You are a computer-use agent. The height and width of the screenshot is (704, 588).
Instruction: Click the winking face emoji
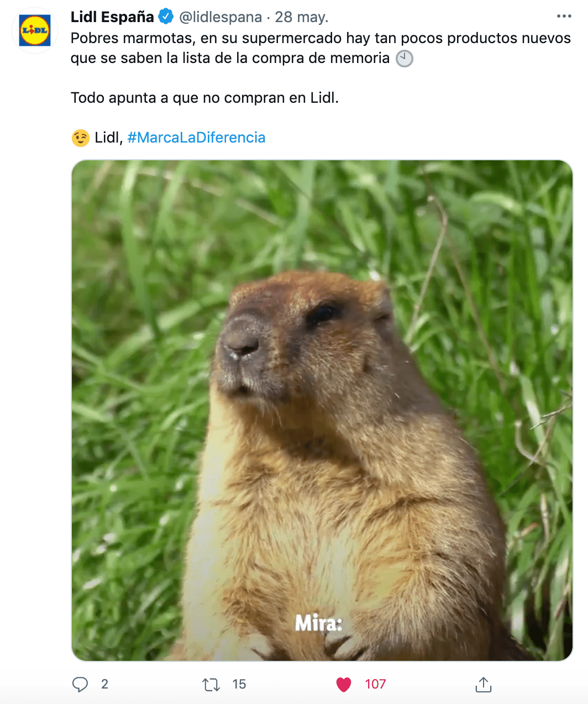coord(80,138)
